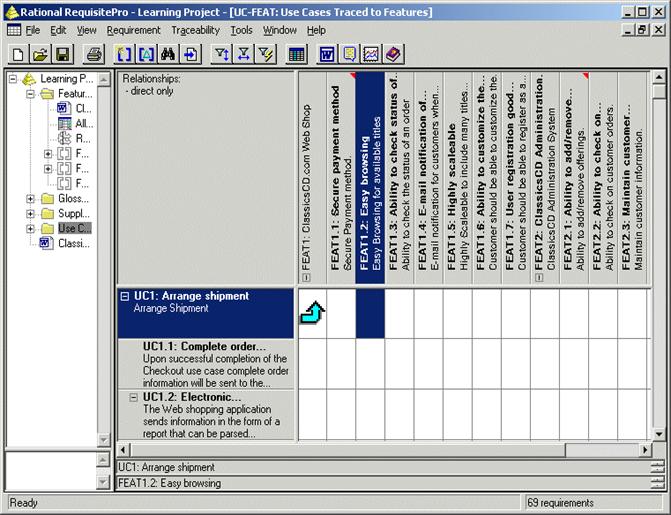Select FEAT1.5 Highly scaleable column header
Viewport: 671px width, 515px height.
pyautogui.click(x=457, y=178)
